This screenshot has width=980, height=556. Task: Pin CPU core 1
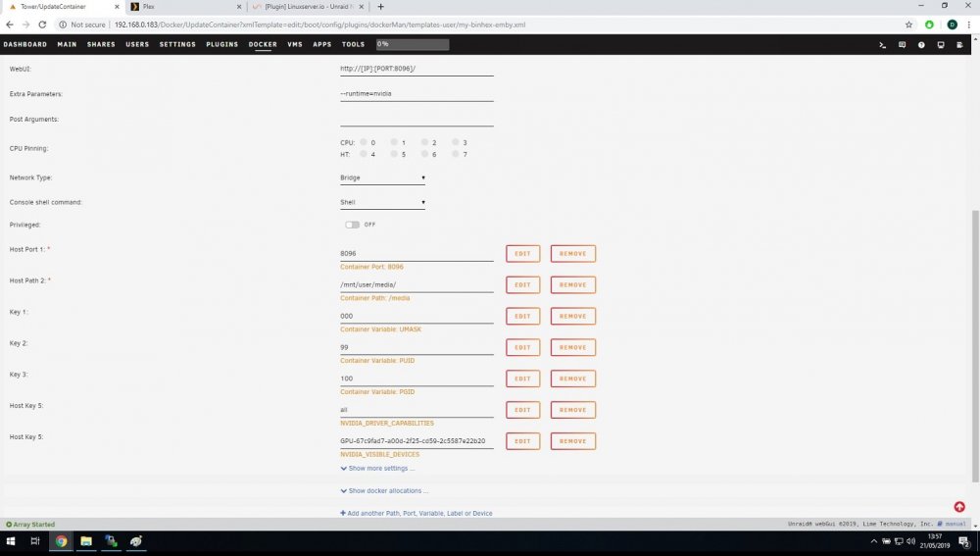point(394,142)
